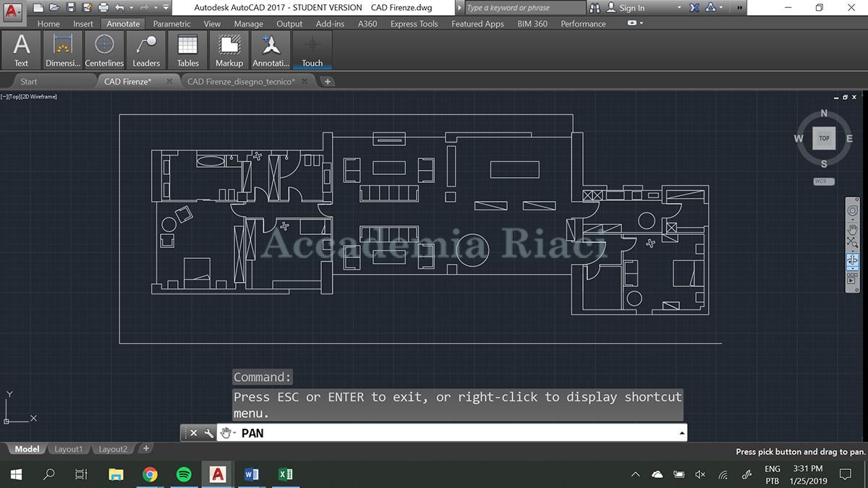Open the Text panel in the ribbon
The image size is (868, 488).
(x=22, y=51)
